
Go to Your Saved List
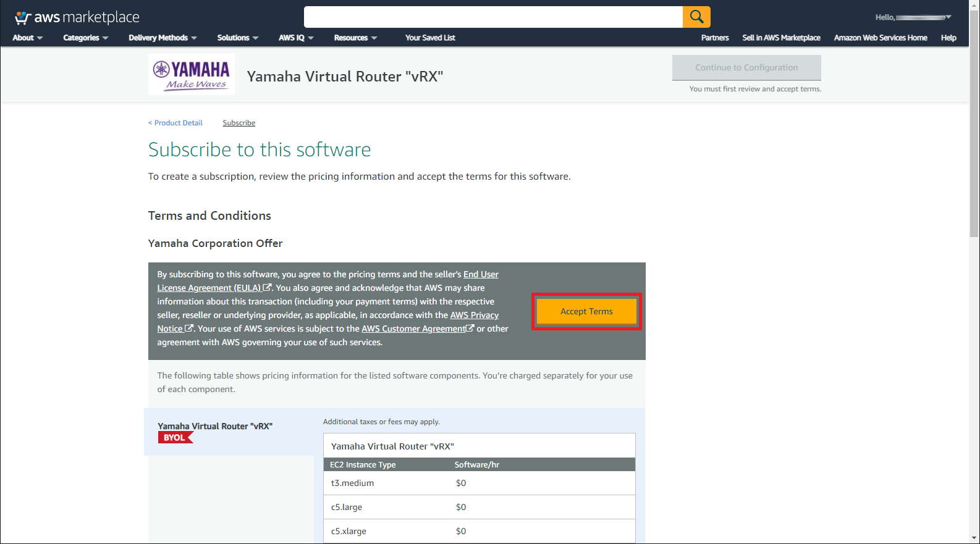click(x=430, y=38)
